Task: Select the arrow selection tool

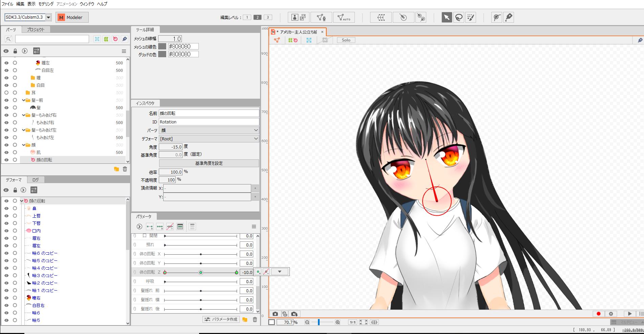Action: (447, 17)
